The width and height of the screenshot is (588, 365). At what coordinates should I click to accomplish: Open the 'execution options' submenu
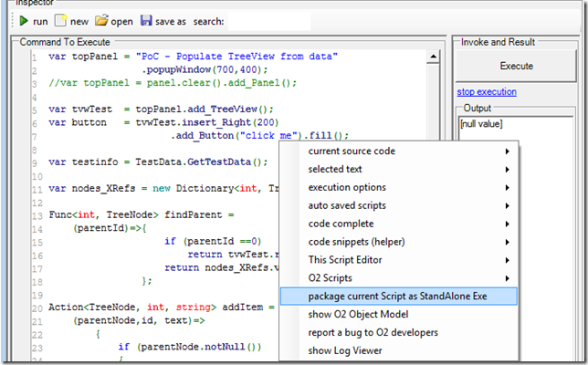[x=399, y=187]
